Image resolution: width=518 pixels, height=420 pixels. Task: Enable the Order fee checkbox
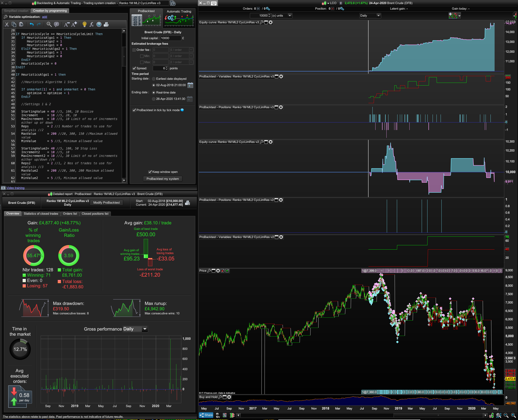(x=134, y=50)
